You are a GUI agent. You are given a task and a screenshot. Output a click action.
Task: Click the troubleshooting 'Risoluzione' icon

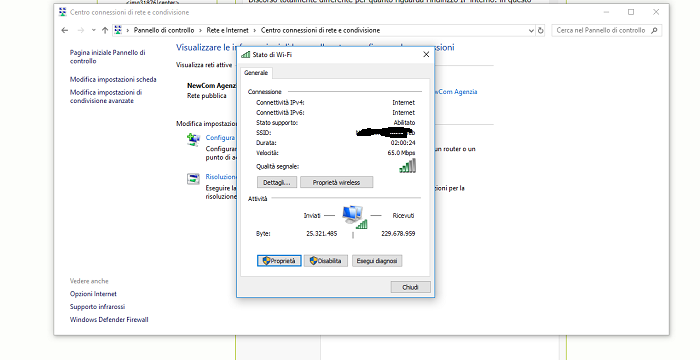(193, 179)
